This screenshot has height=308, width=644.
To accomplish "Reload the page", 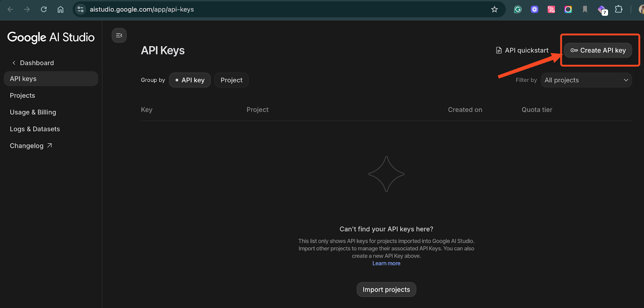I will click(x=44, y=9).
